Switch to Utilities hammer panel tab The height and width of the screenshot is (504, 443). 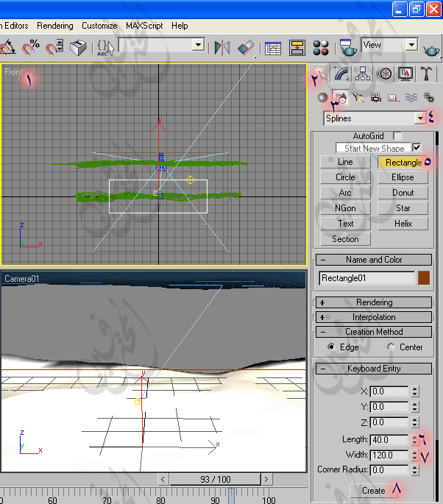click(426, 74)
